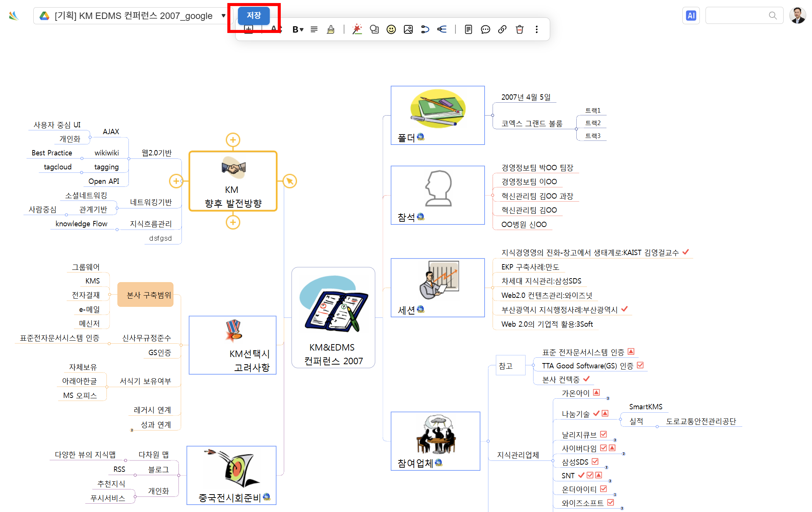The width and height of the screenshot is (812, 512).
Task: Open more options with the three-dot icon
Action: coord(537,29)
